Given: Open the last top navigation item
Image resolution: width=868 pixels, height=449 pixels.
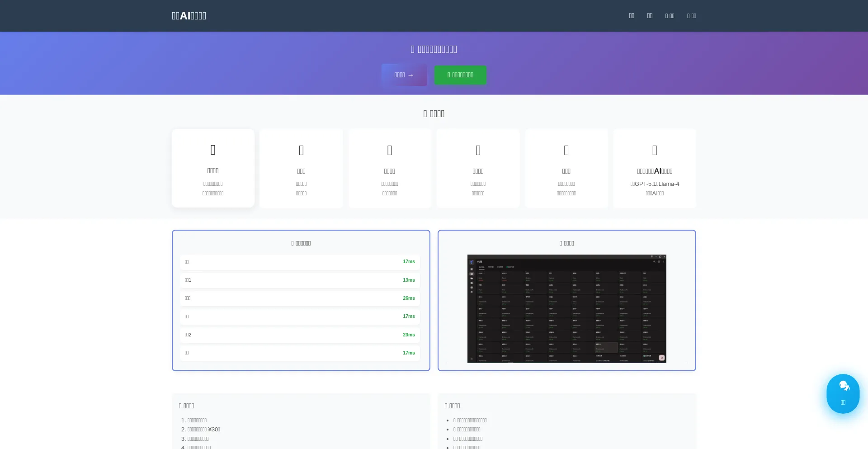Looking at the screenshot, I should 691,16.
